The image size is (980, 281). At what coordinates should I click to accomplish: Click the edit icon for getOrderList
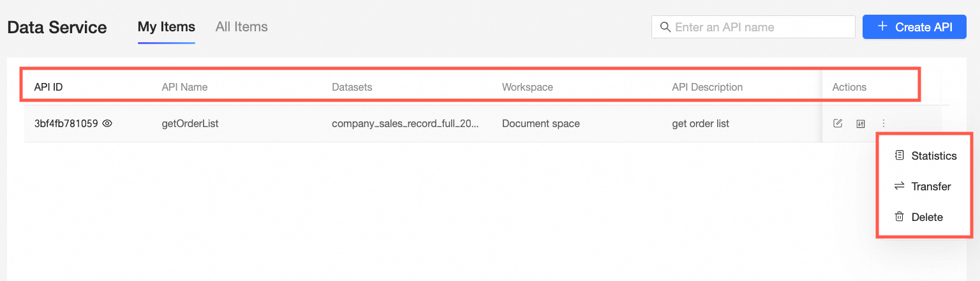[x=838, y=124]
